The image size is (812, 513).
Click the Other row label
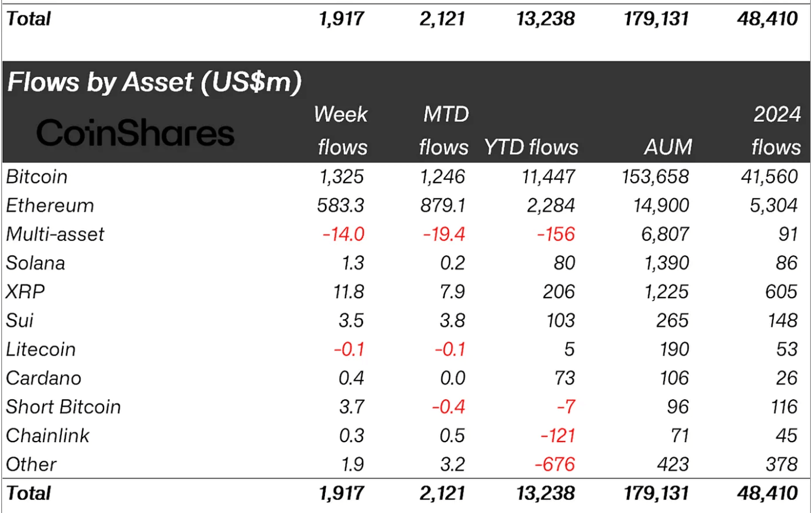(31, 464)
